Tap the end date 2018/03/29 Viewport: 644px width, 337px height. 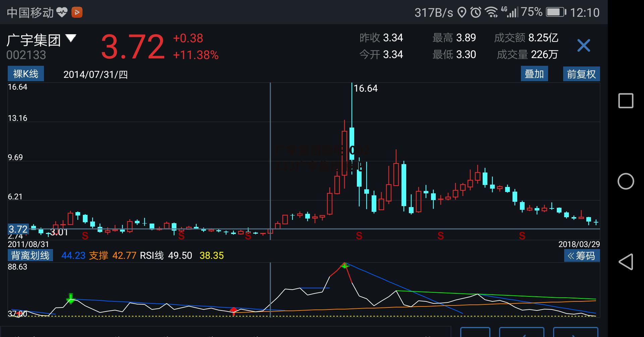tap(579, 244)
